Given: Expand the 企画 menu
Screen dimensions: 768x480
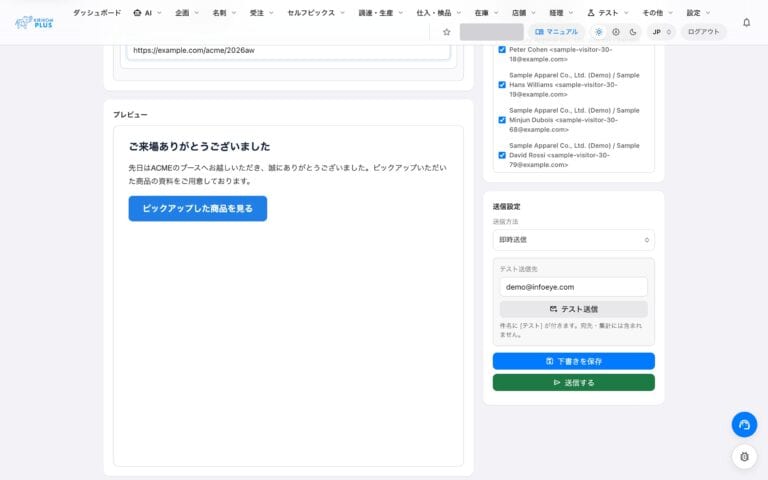Looking at the screenshot, I should [x=187, y=13].
